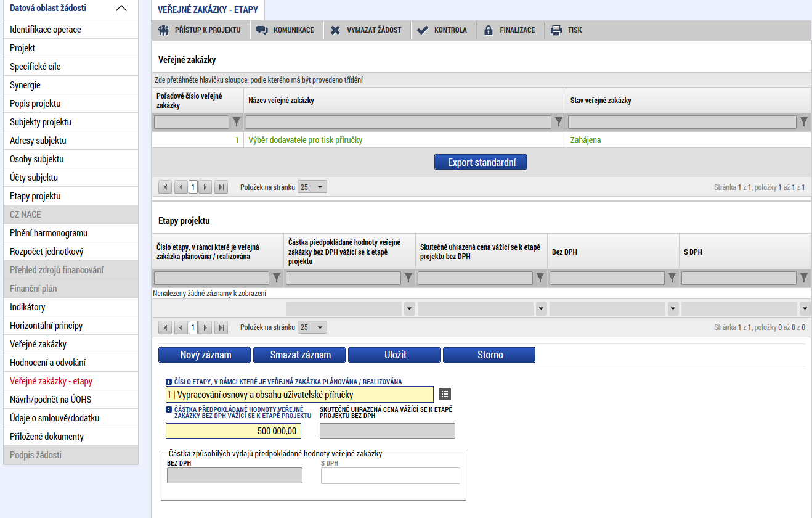Click the amount field showing 500 000,00
The image size is (812, 518).
pyautogui.click(x=233, y=431)
